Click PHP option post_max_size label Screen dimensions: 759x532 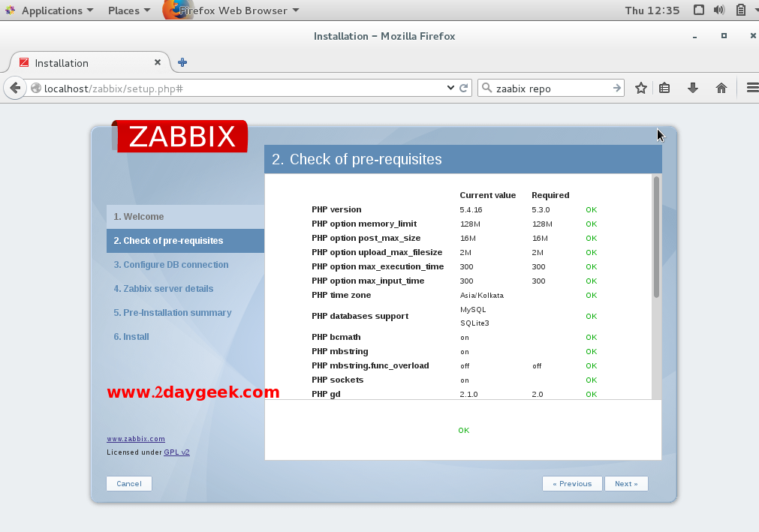[366, 238]
